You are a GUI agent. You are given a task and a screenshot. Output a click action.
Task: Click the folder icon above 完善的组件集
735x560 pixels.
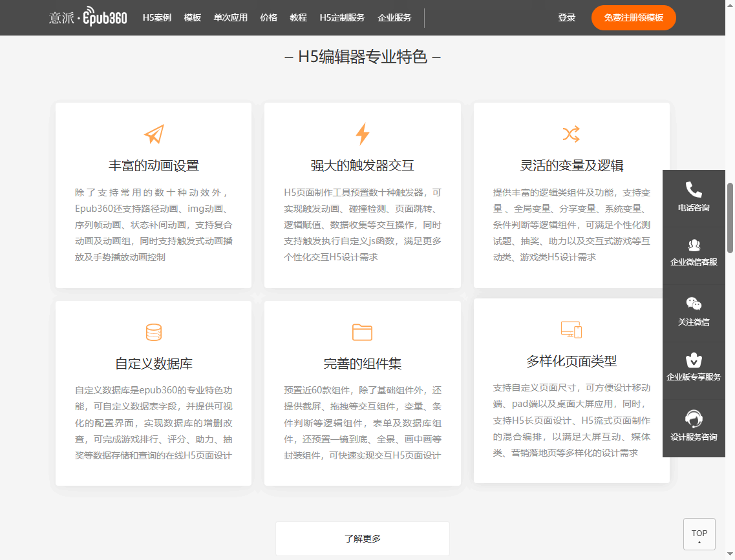(362, 331)
